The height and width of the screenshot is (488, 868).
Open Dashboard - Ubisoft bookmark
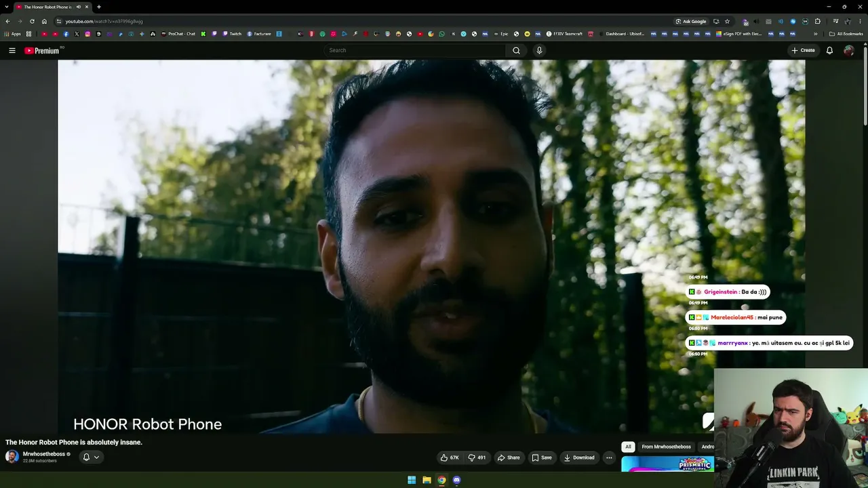(623, 34)
